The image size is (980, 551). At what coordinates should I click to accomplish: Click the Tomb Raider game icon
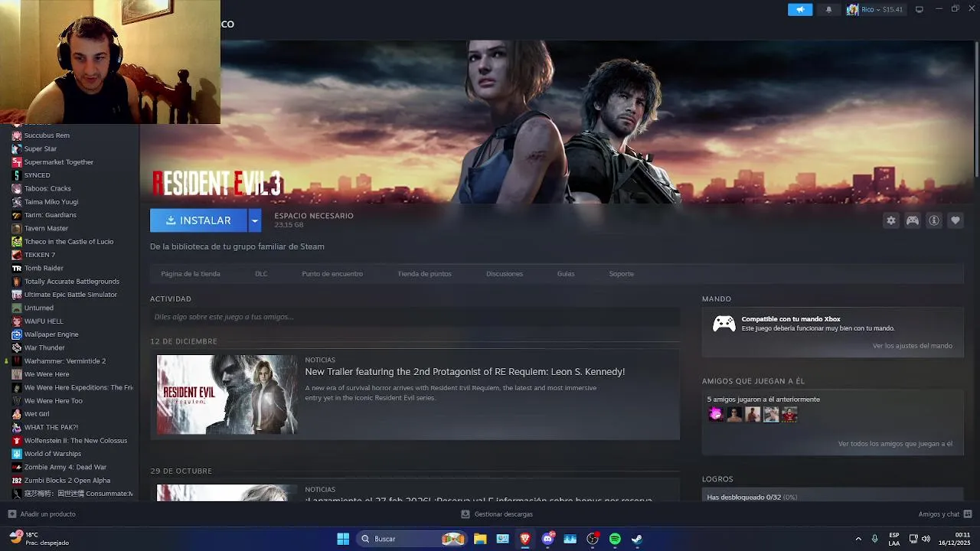click(x=17, y=268)
